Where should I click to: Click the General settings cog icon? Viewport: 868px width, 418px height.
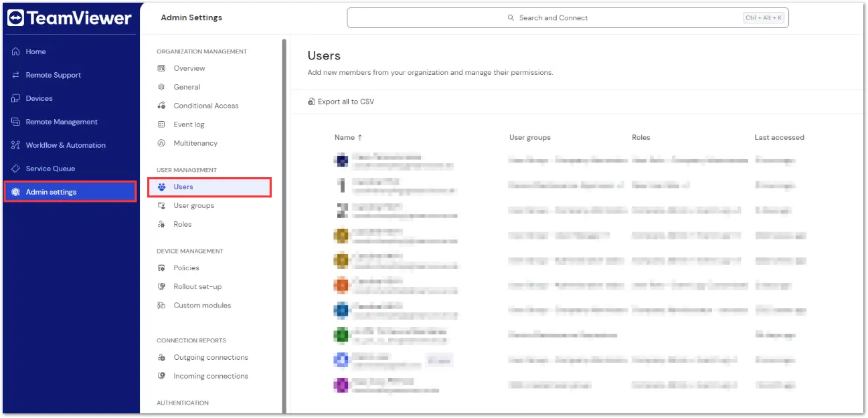coord(161,87)
